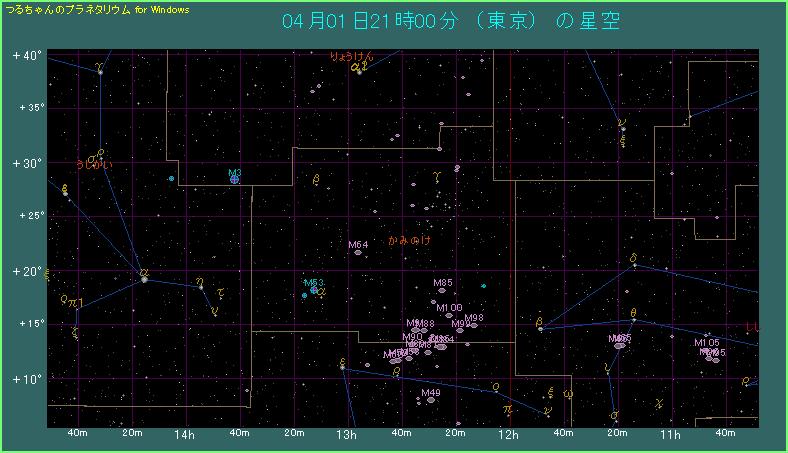Click the 13h right ascension label

point(346,435)
